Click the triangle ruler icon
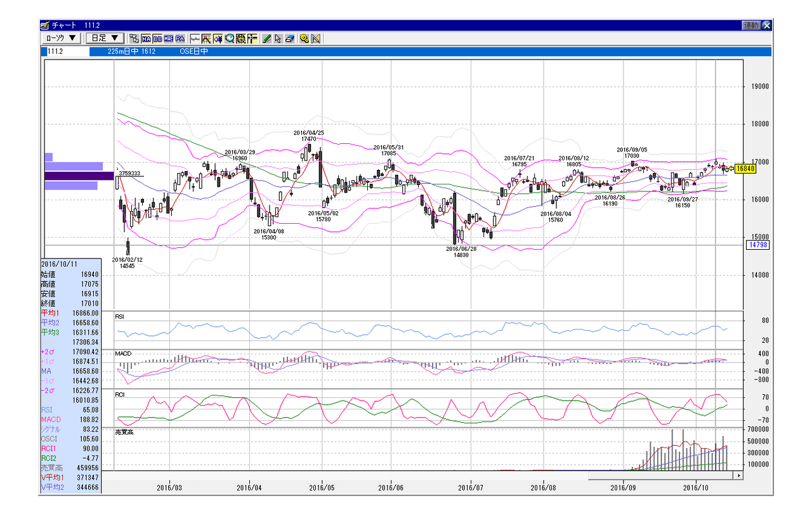 tap(315, 38)
